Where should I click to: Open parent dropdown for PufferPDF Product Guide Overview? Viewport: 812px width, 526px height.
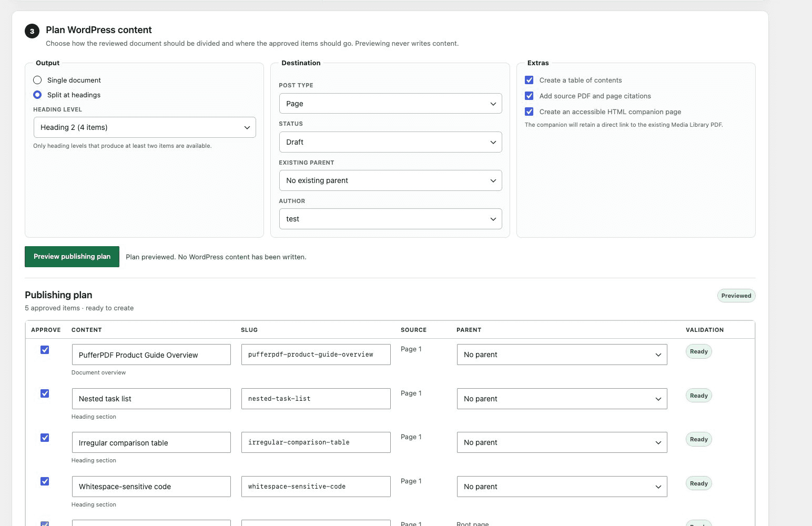pos(562,355)
